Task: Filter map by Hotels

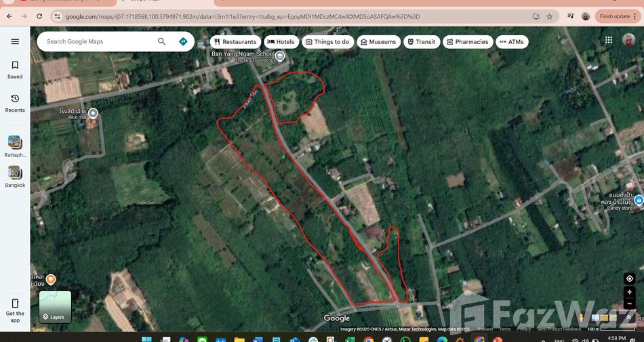Action: [280, 42]
